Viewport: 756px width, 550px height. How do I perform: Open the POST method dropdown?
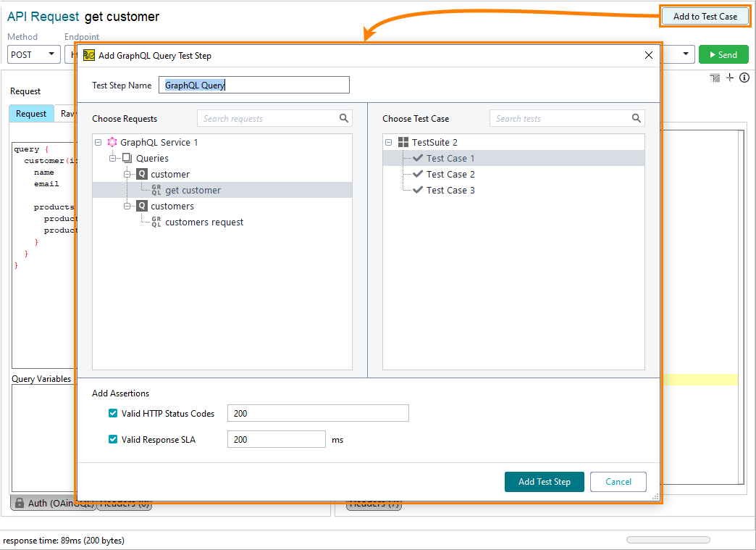pyautogui.click(x=50, y=54)
